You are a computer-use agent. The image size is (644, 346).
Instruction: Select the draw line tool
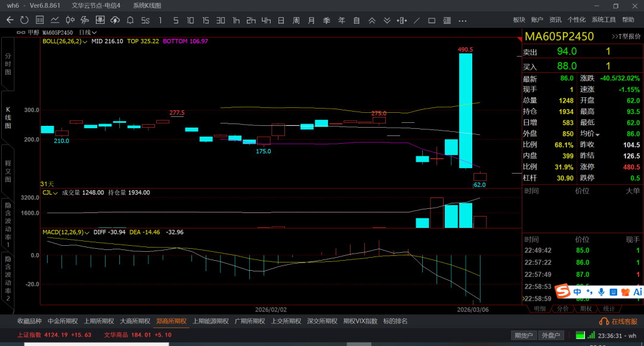click(x=416, y=20)
